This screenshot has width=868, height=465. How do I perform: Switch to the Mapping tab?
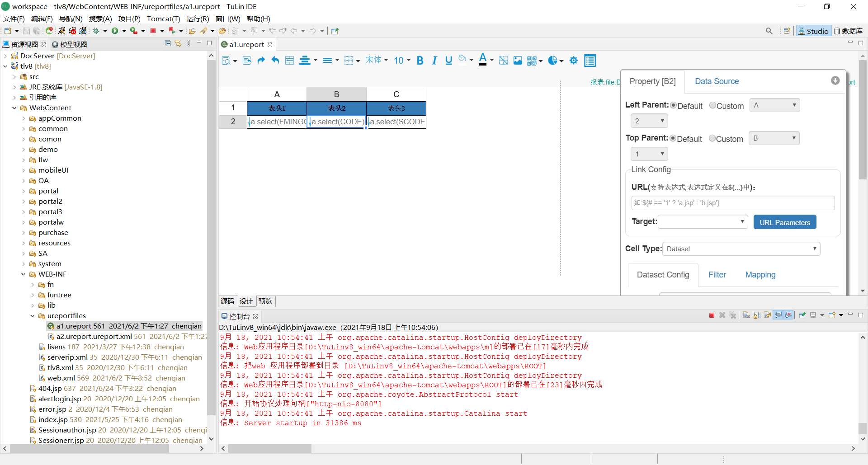click(x=760, y=275)
